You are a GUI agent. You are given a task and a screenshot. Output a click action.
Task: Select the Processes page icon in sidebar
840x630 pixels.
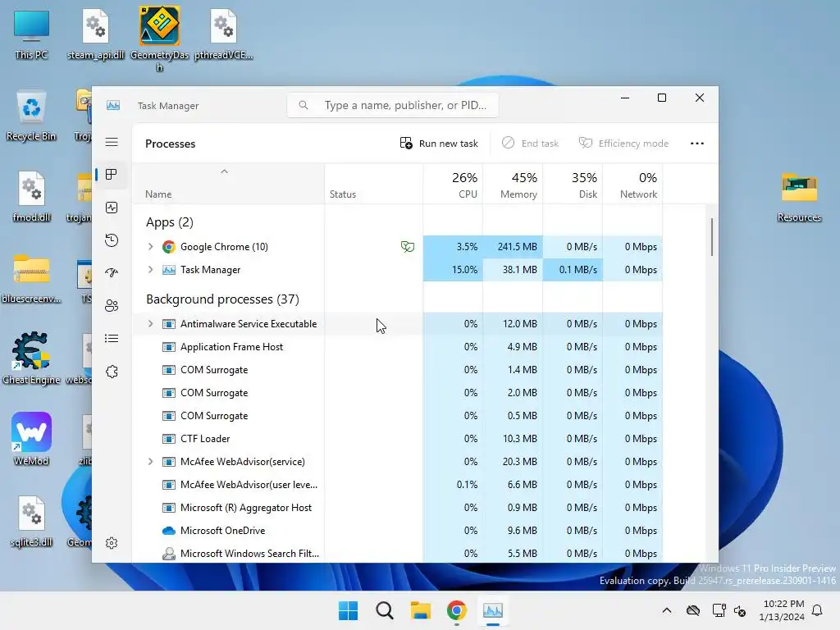112,175
